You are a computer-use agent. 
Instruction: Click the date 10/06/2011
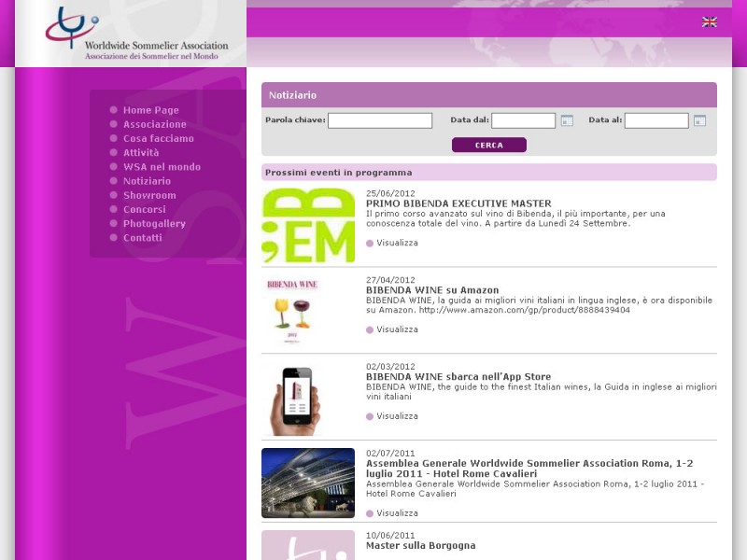tap(390, 535)
